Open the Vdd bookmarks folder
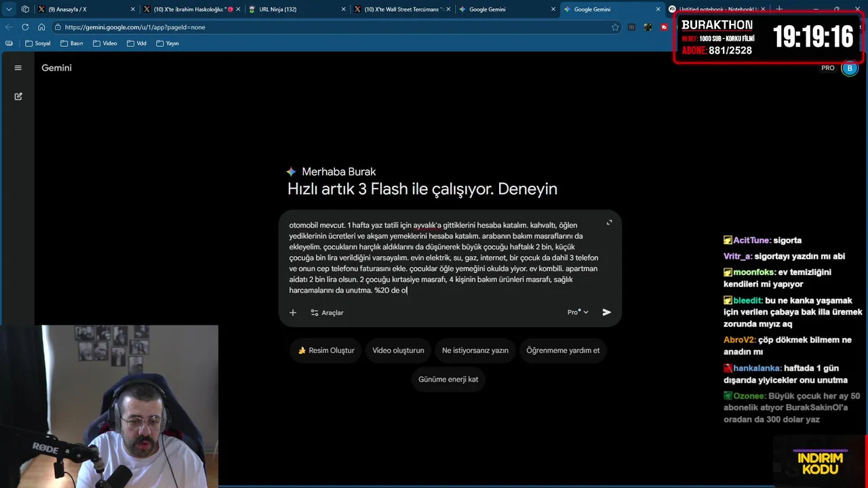The image size is (868, 488). (x=136, y=43)
